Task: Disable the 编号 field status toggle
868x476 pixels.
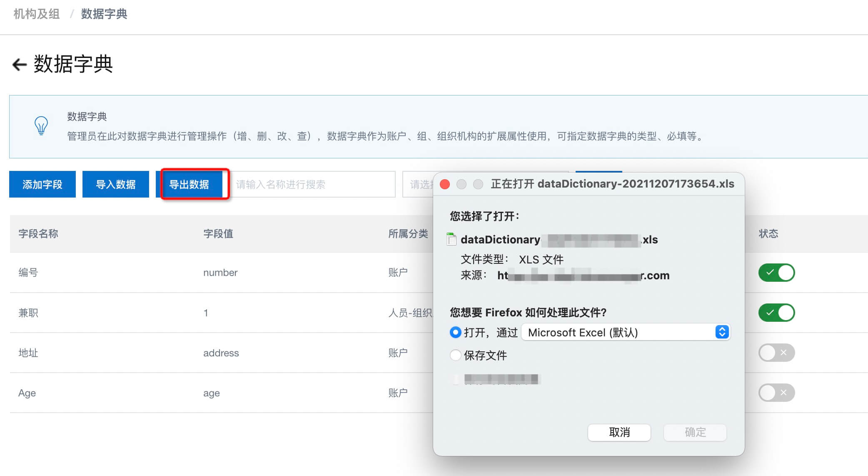Action: pos(776,273)
